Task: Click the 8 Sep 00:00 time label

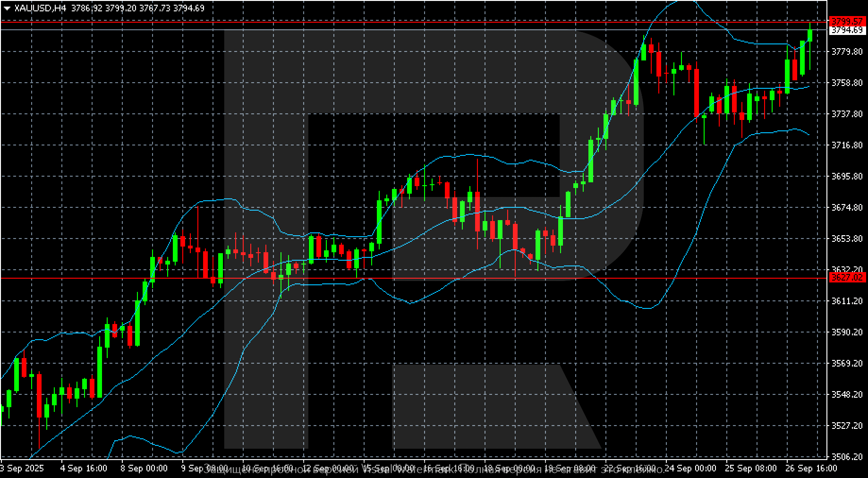Action: tap(144, 468)
